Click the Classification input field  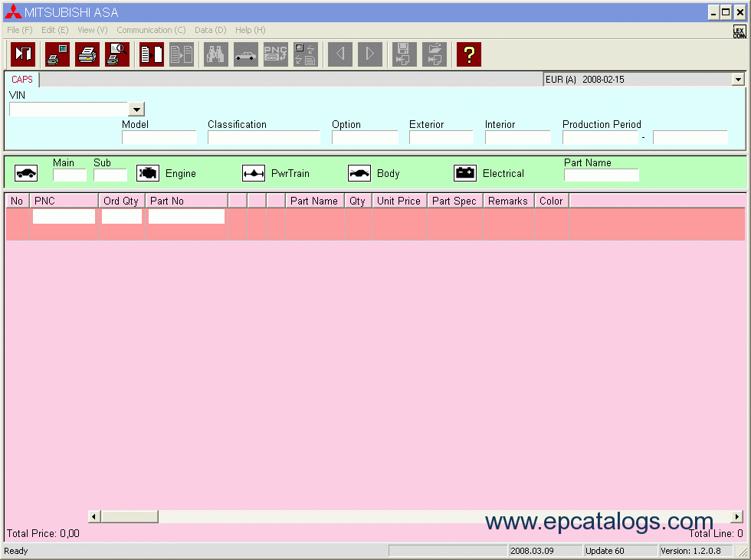tap(264, 138)
